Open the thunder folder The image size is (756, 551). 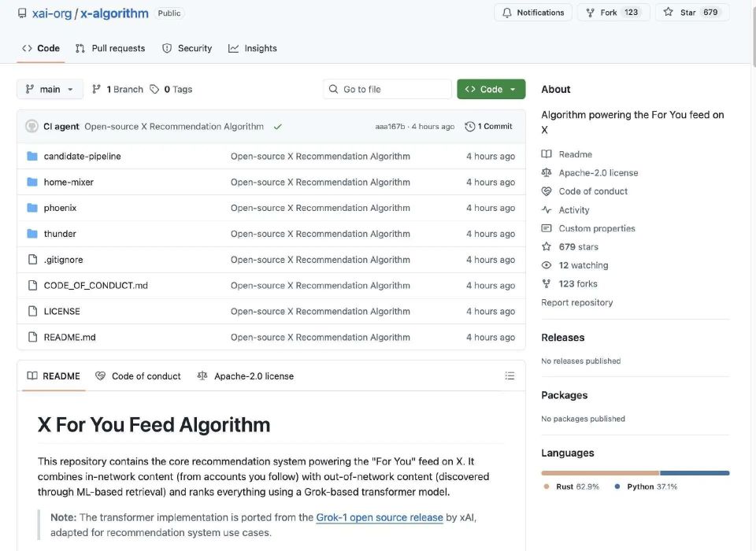(x=60, y=234)
